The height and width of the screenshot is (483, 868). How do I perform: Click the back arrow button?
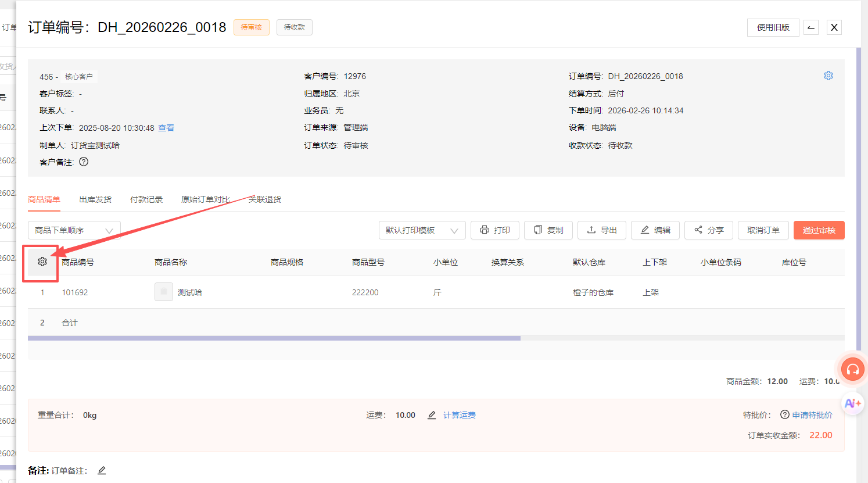tap(811, 27)
